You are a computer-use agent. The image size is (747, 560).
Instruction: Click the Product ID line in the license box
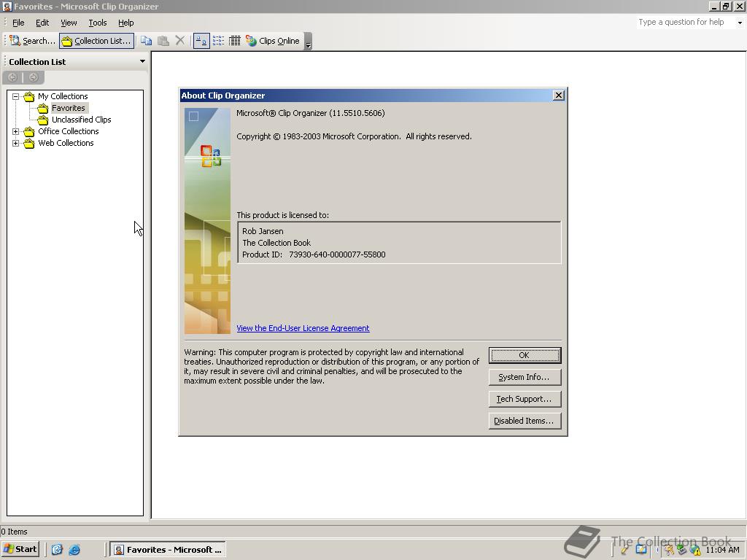click(314, 254)
